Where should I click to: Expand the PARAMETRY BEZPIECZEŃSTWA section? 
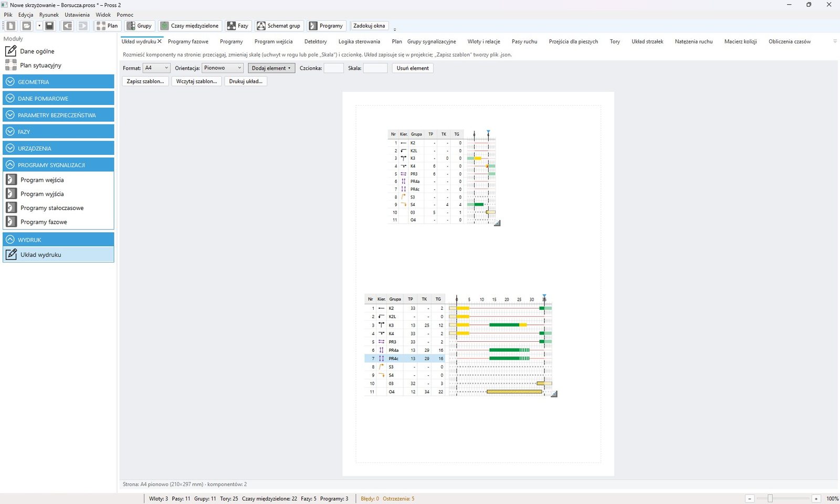point(58,115)
